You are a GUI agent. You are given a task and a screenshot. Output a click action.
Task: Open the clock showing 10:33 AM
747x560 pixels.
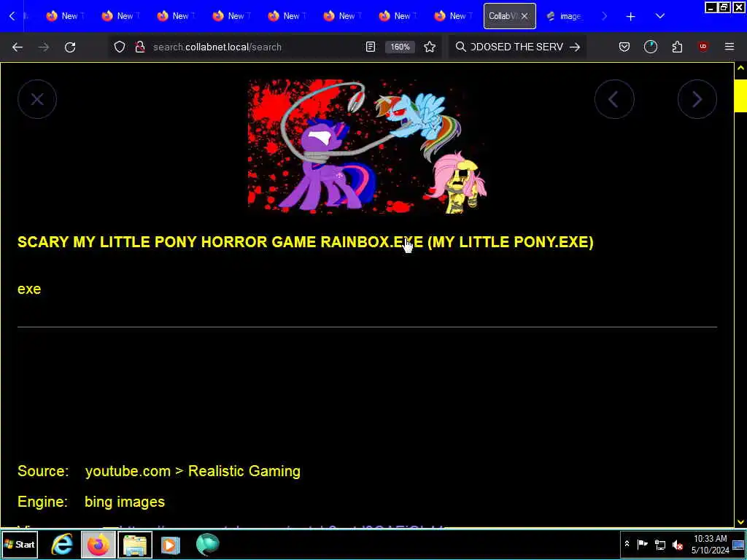click(711, 544)
